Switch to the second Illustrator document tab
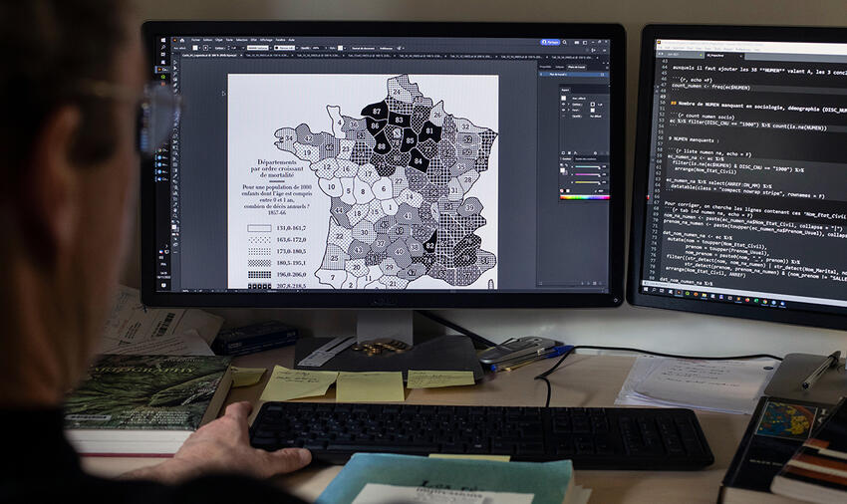The image size is (847, 504). [267, 56]
